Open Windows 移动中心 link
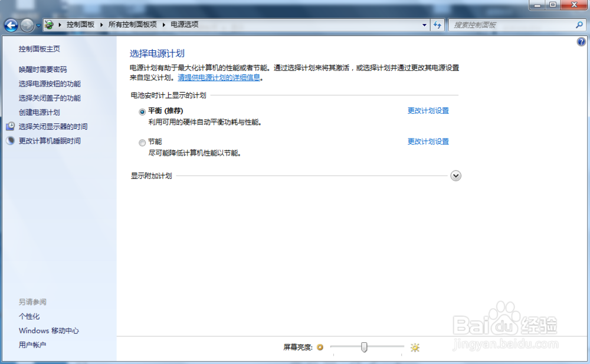The height and width of the screenshot is (364, 590). [x=49, y=331]
